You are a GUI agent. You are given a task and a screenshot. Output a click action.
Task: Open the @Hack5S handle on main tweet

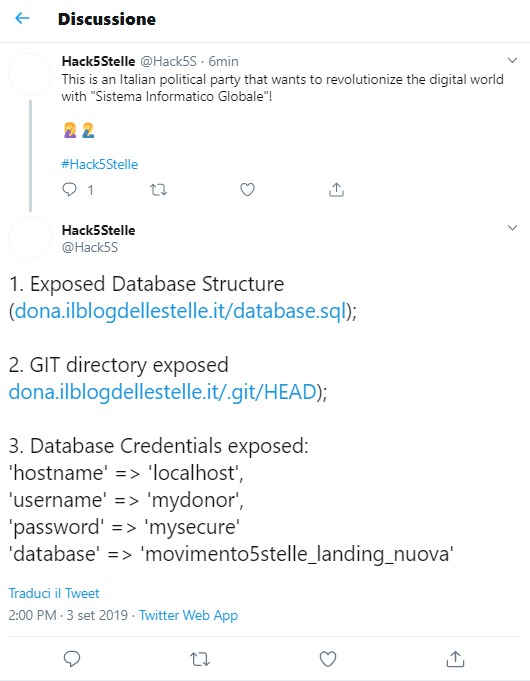[90, 248]
